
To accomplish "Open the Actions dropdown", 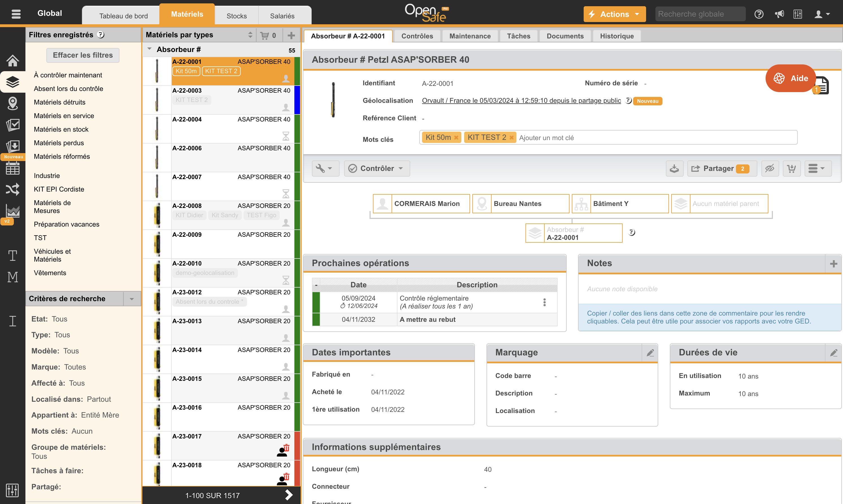I will [x=614, y=14].
